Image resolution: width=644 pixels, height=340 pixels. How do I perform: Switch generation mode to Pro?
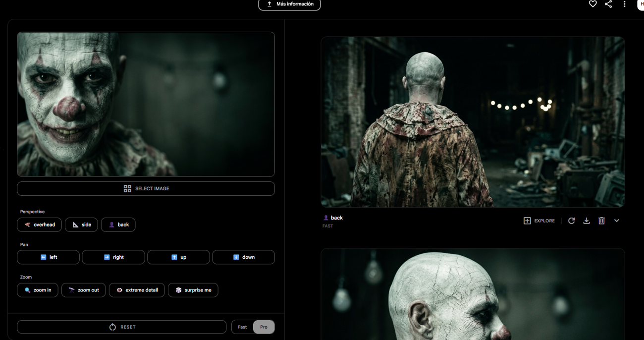coord(264,327)
